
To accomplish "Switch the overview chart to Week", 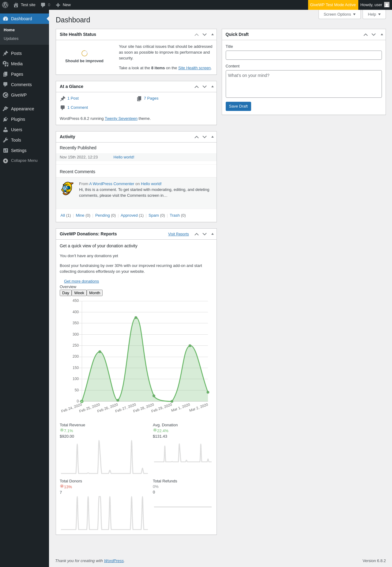I will pos(79,293).
